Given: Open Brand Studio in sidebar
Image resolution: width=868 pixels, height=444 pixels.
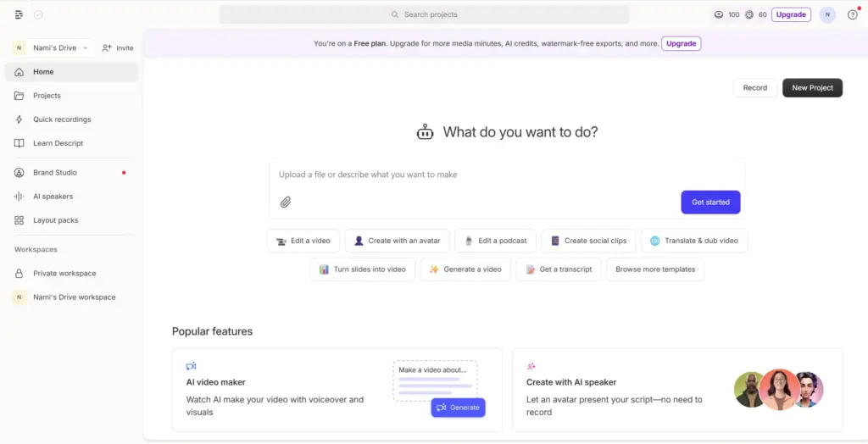Looking at the screenshot, I should [x=55, y=173].
